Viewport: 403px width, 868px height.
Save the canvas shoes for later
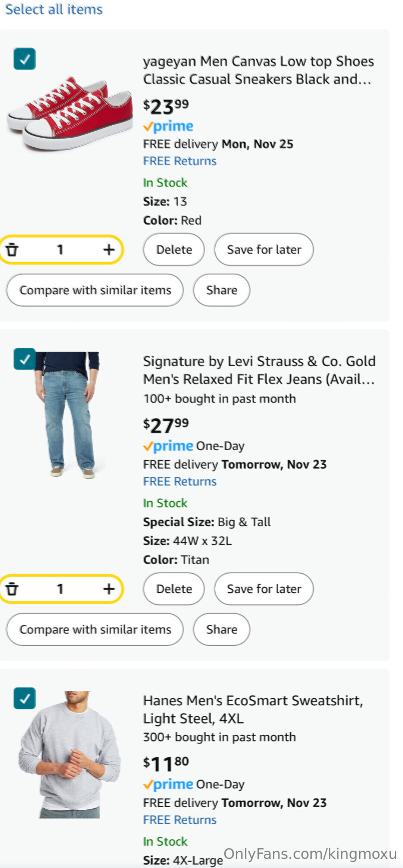264,250
